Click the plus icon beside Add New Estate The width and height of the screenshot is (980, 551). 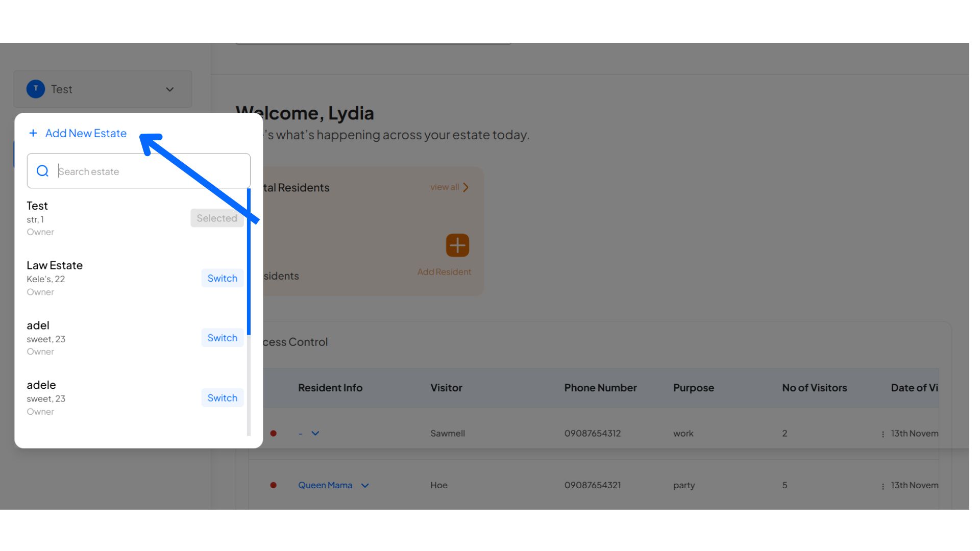click(33, 133)
